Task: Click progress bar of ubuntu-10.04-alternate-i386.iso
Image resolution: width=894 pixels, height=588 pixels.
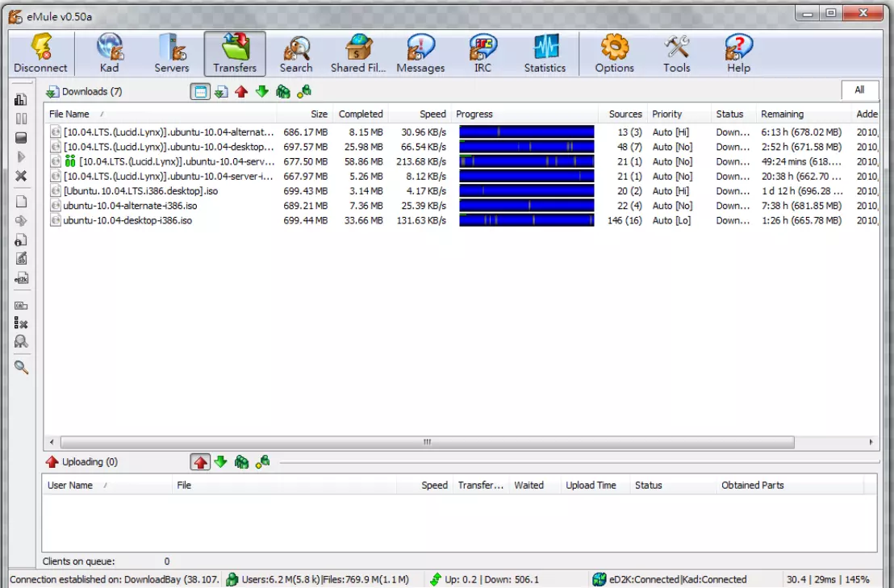Action: coord(526,206)
